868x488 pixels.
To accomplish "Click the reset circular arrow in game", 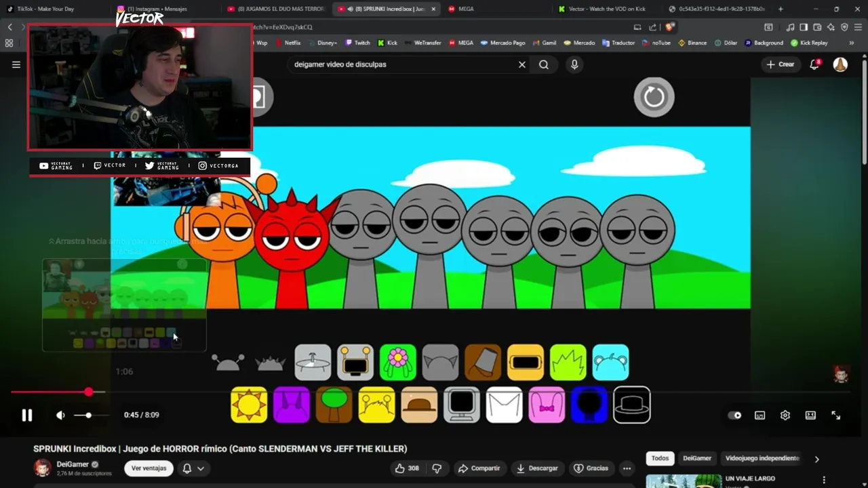I will (x=654, y=97).
